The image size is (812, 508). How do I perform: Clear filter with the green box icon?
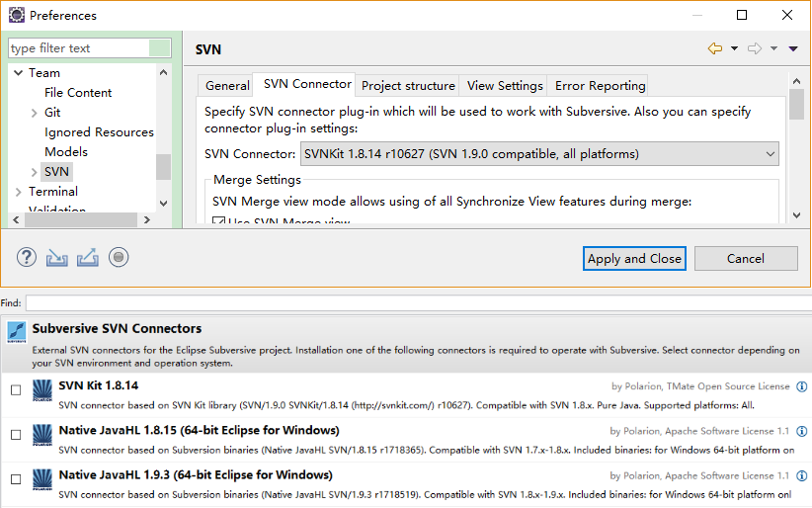159,48
